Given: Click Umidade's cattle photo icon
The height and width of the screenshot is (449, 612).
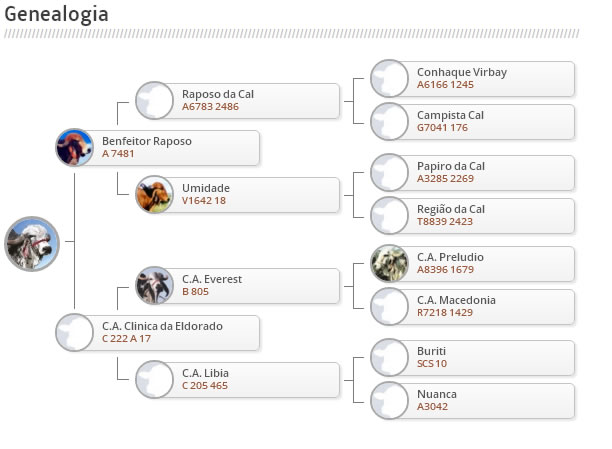Looking at the screenshot, I should pyautogui.click(x=154, y=194).
